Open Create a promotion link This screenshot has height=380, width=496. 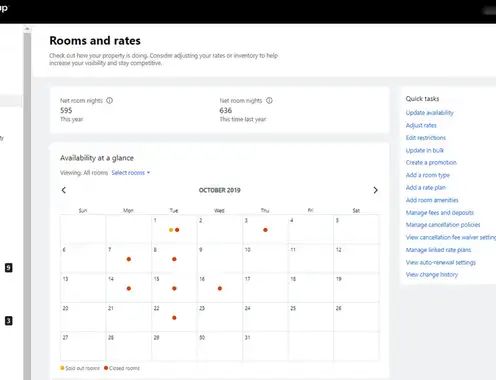tap(431, 163)
